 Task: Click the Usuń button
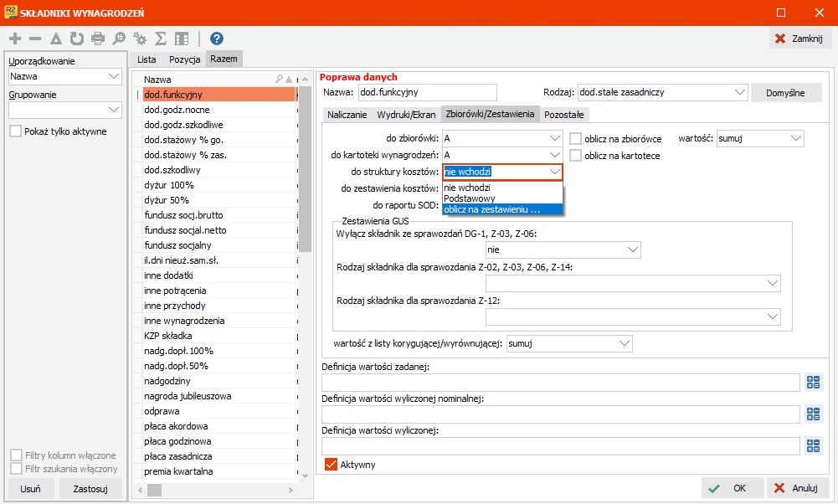click(30, 488)
